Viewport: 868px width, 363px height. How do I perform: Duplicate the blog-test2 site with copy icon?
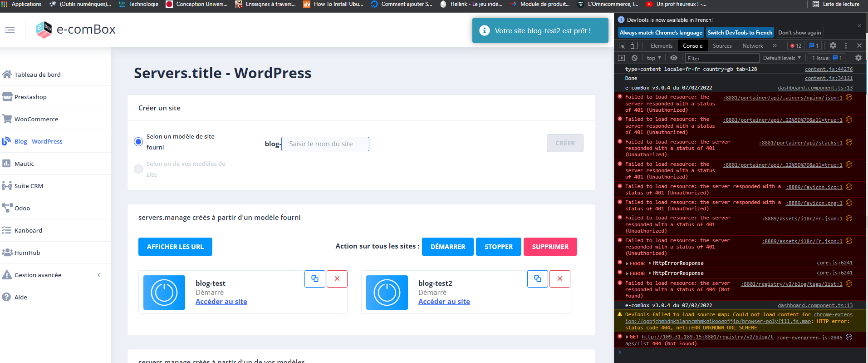pyautogui.click(x=538, y=279)
